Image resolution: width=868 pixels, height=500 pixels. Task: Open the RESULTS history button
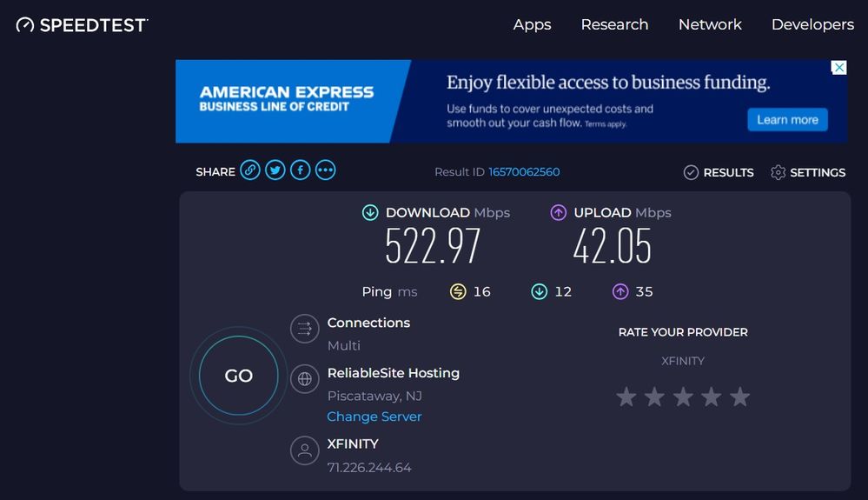(719, 172)
